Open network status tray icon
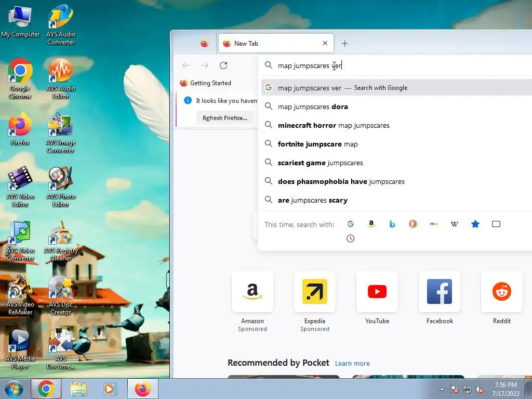This screenshot has width=532, height=399. 467,389
